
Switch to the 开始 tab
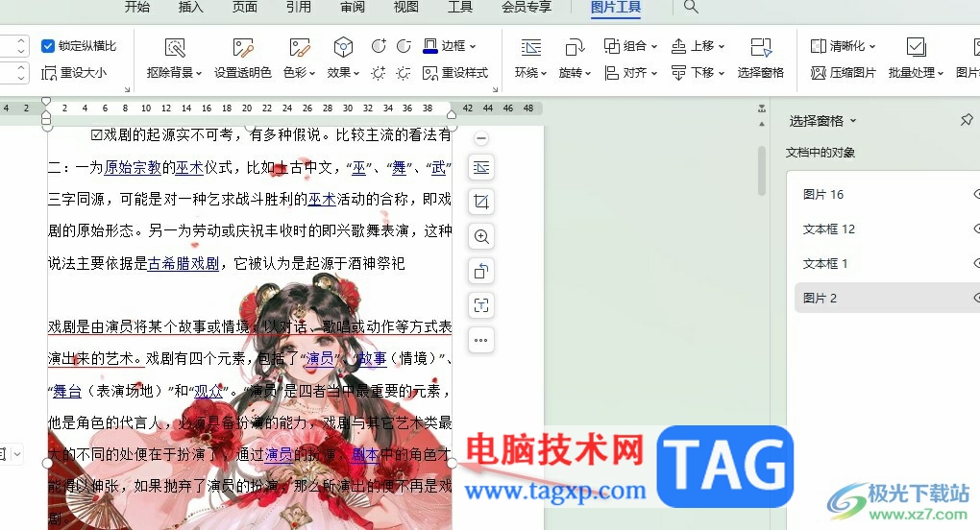(136, 7)
